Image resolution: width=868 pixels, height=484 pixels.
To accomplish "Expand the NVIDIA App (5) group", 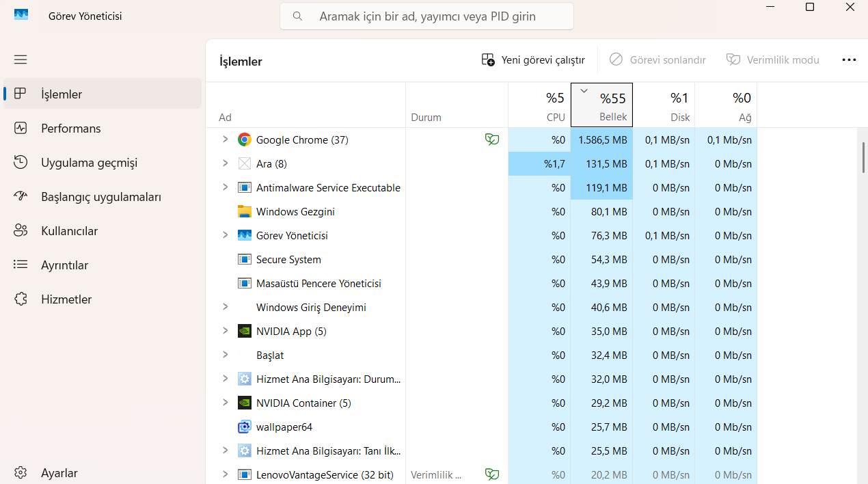I will (225, 331).
